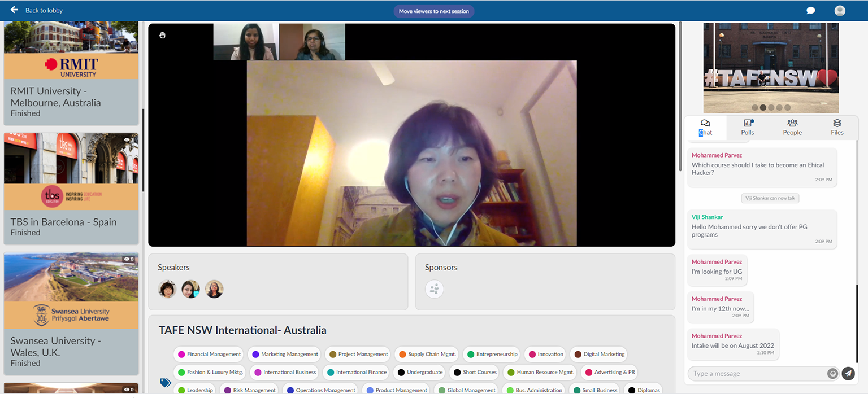Open the user profile avatar in the top bar
This screenshot has height=398, width=868.
click(x=840, y=11)
